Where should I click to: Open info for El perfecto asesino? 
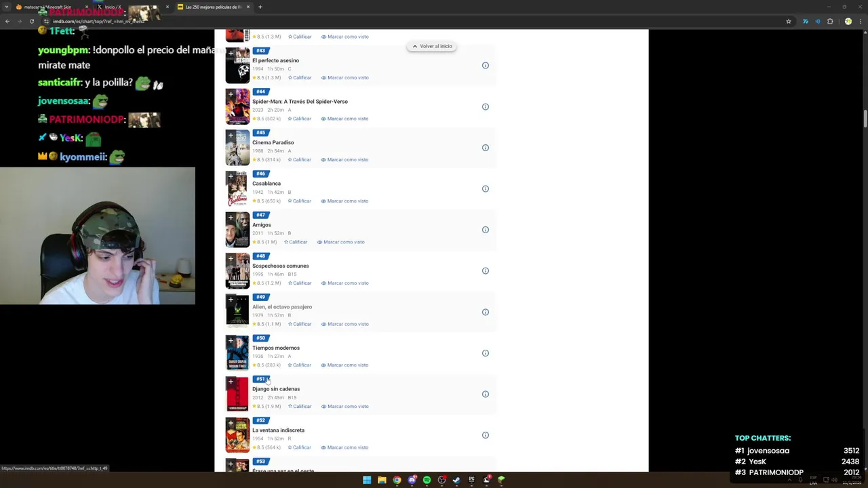[485, 66]
